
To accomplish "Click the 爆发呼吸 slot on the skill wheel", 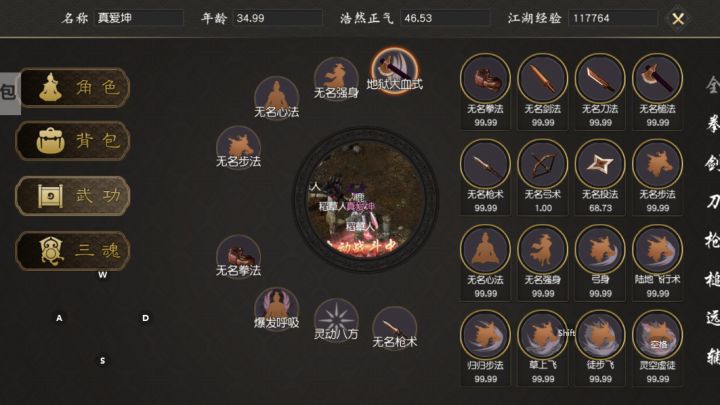I will [276, 309].
